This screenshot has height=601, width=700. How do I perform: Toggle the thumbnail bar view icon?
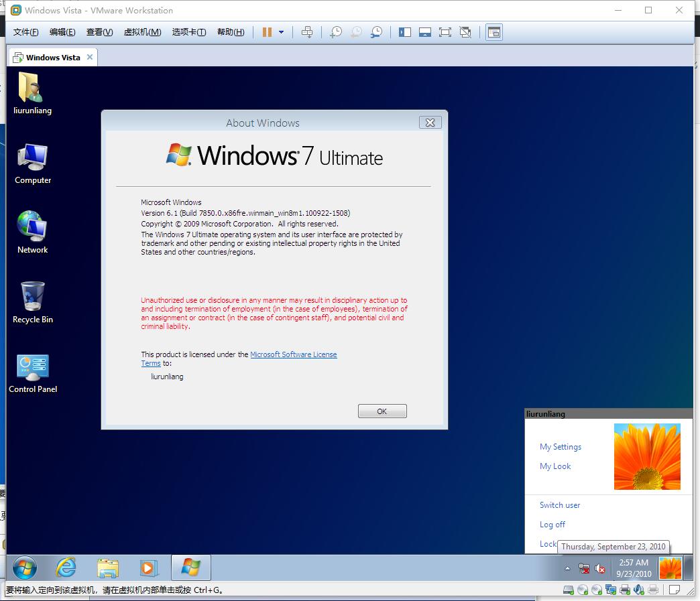tap(425, 32)
